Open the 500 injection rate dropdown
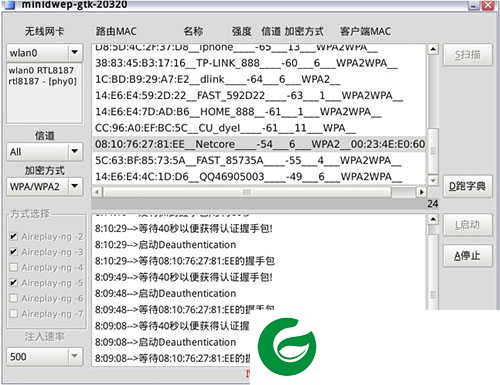The height and width of the screenshot is (385, 500). [75, 356]
